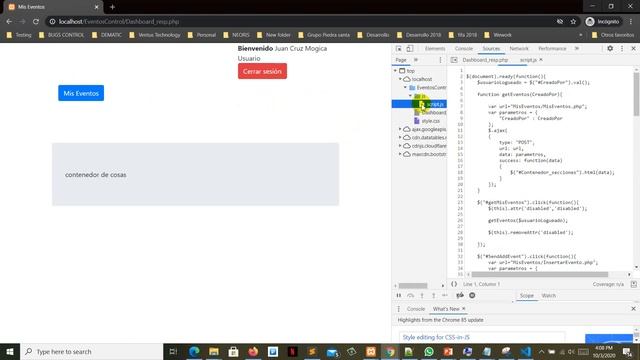Click the pretty print braces icon

pyautogui.click(x=454, y=284)
